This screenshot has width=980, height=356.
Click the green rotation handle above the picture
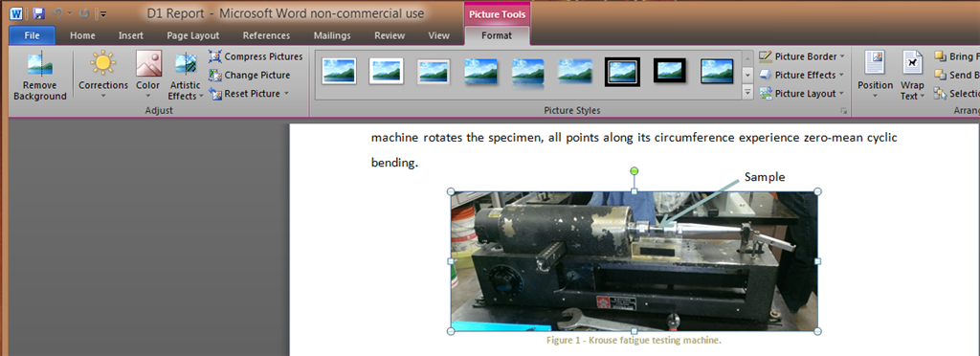coord(635,170)
